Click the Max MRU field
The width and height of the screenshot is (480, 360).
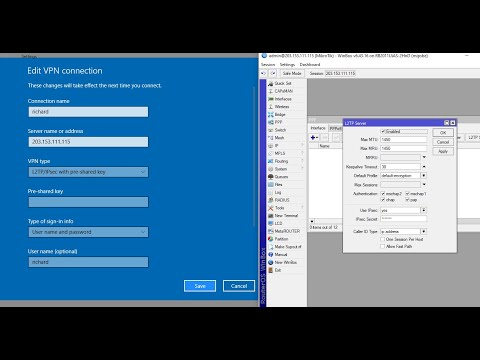(403, 148)
